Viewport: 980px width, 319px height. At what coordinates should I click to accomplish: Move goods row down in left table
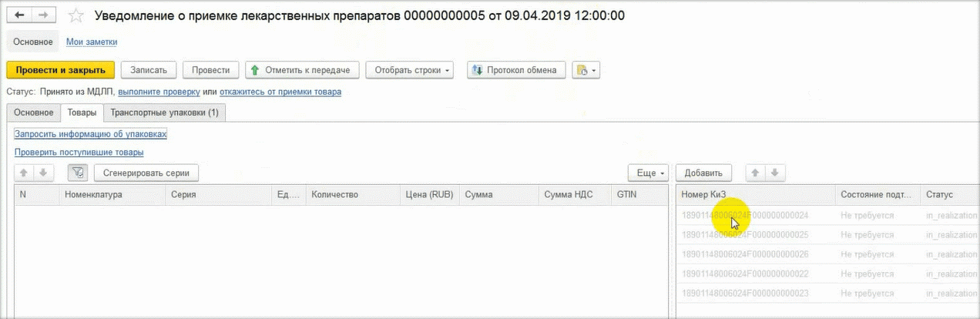pyautogui.click(x=43, y=173)
